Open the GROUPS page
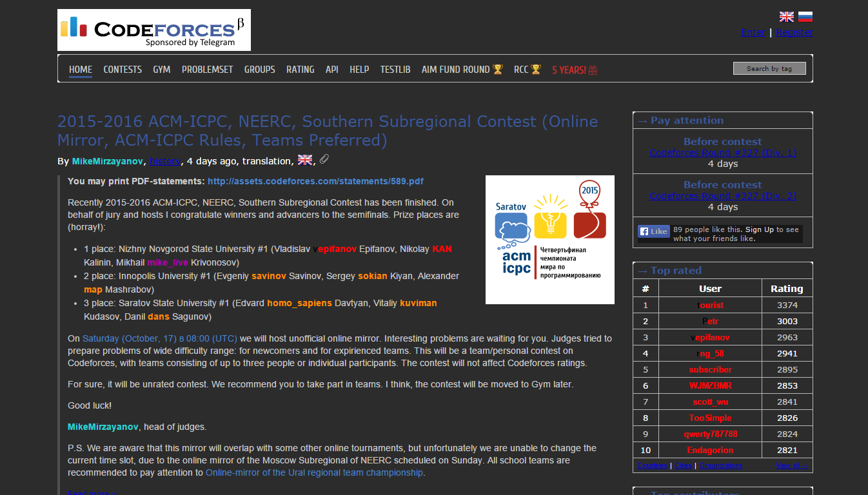Screen dimensions: 868x495 click(260, 70)
